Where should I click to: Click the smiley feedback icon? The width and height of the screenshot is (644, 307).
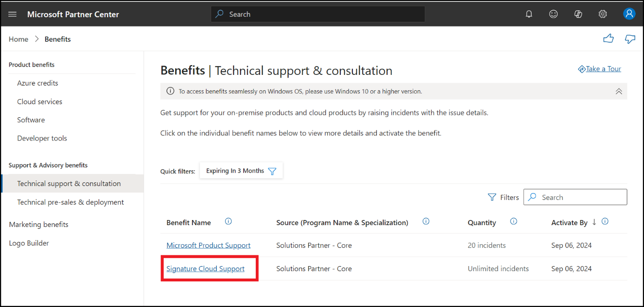point(553,14)
